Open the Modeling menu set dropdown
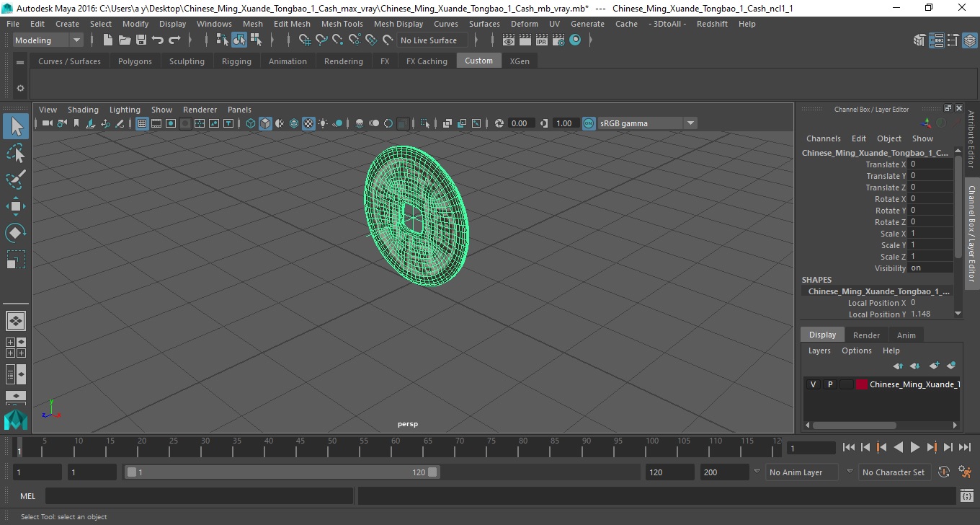This screenshot has width=980, height=525. tap(48, 40)
